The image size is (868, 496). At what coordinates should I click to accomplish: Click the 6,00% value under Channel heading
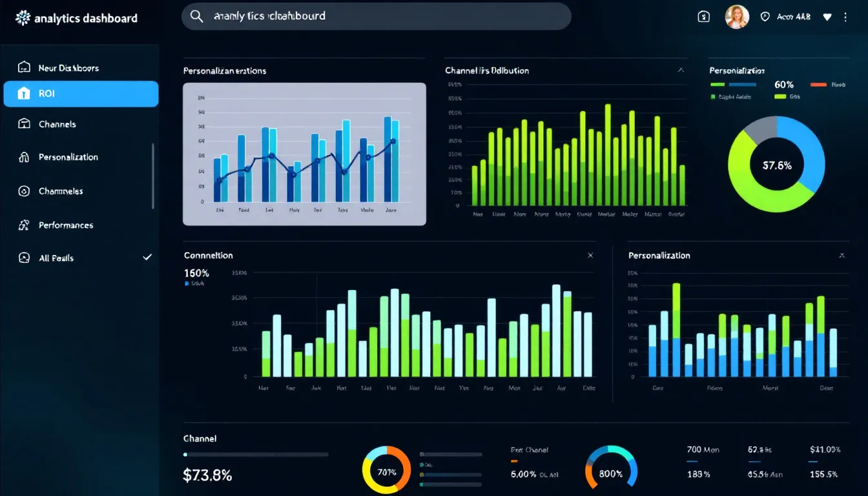pos(524,473)
